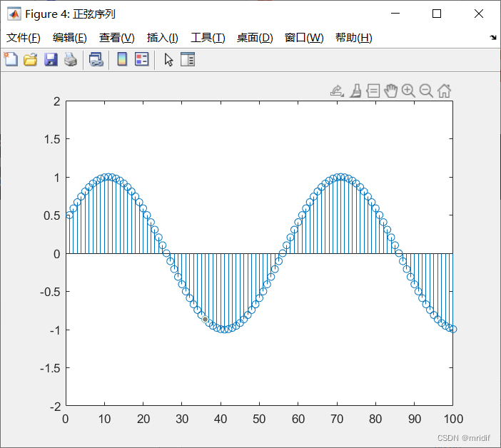
Task: Click the export axes icon above plot
Action: (x=337, y=91)
